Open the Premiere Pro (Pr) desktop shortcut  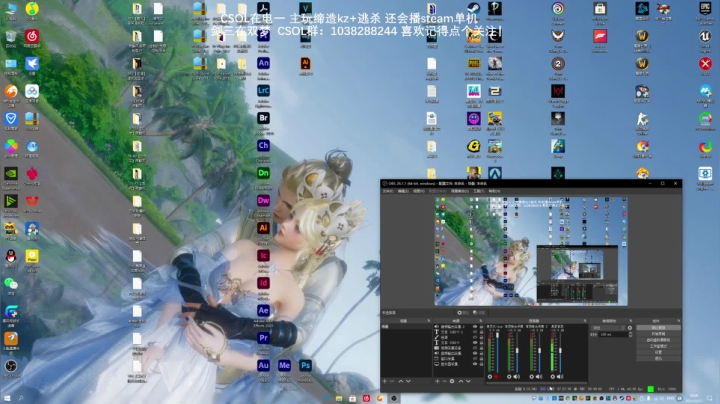(263, 338)
